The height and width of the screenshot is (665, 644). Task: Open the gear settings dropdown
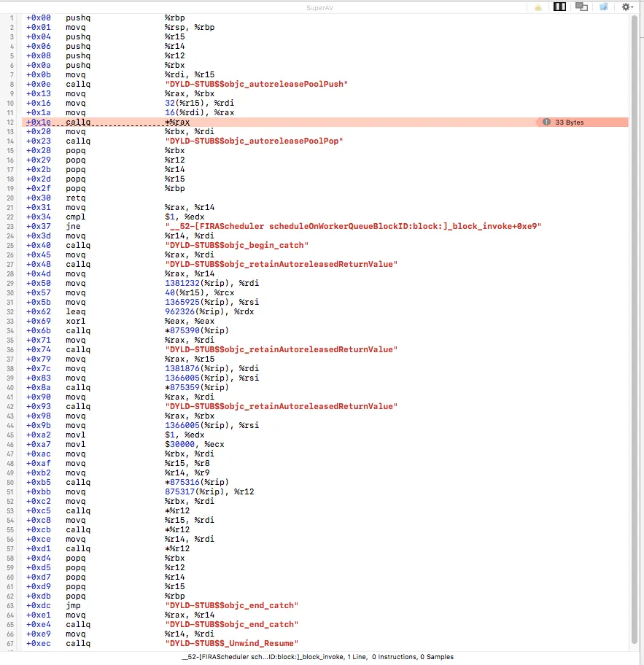627,7
